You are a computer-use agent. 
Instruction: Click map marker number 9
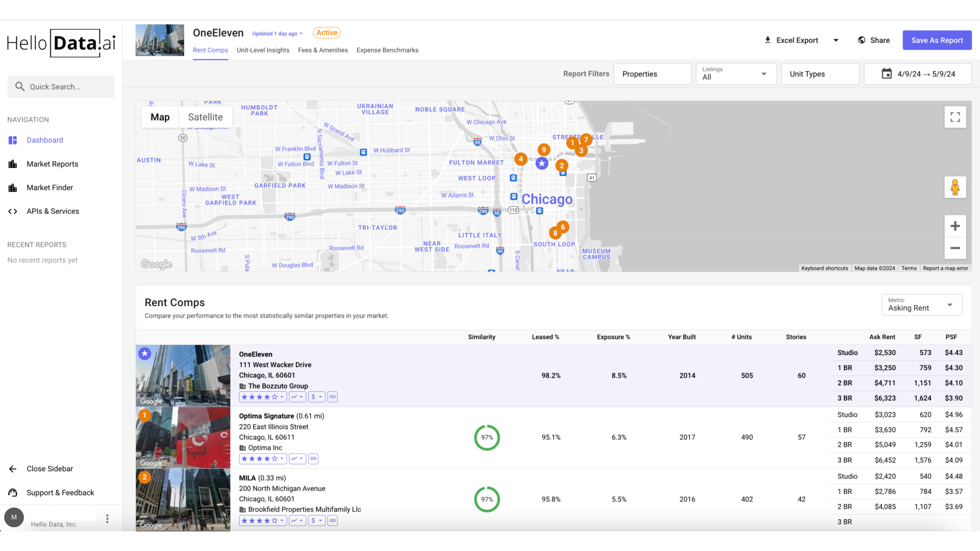[x=544, y=150]
